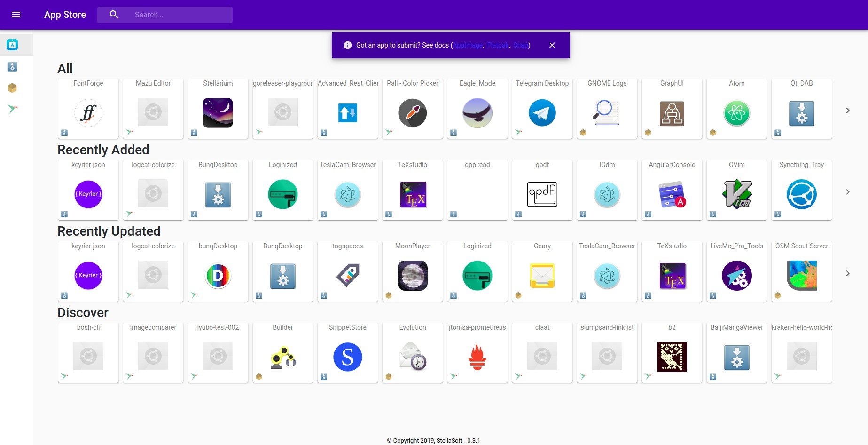Click the GVim app icon
This screenshot has width=868, height=445.
pos(736,194)
